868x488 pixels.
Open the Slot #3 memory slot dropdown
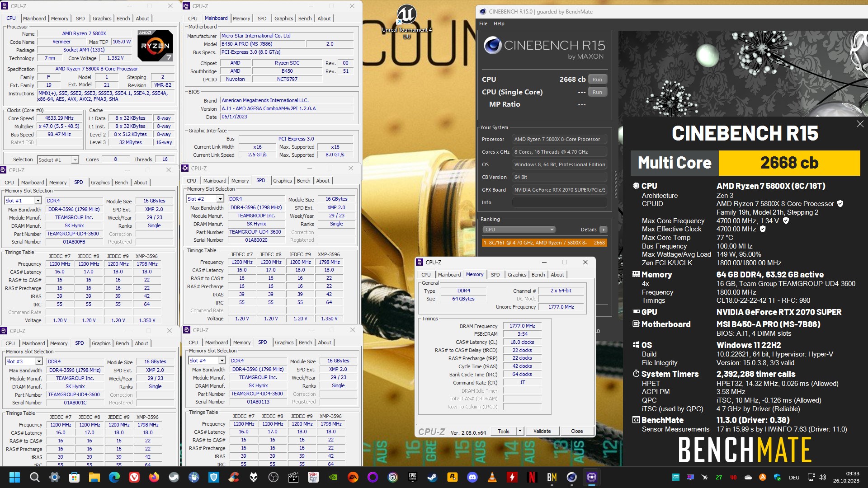tap(24, 361)
